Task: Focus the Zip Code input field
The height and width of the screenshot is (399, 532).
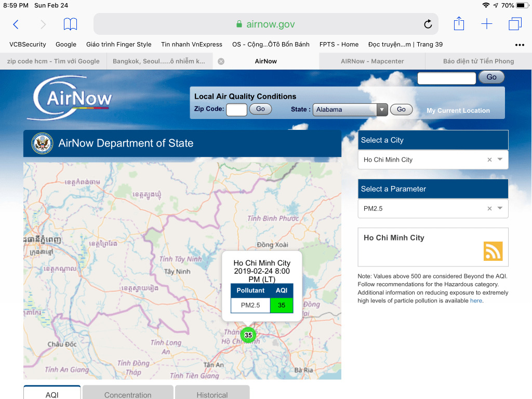Action: pos(236,110)
